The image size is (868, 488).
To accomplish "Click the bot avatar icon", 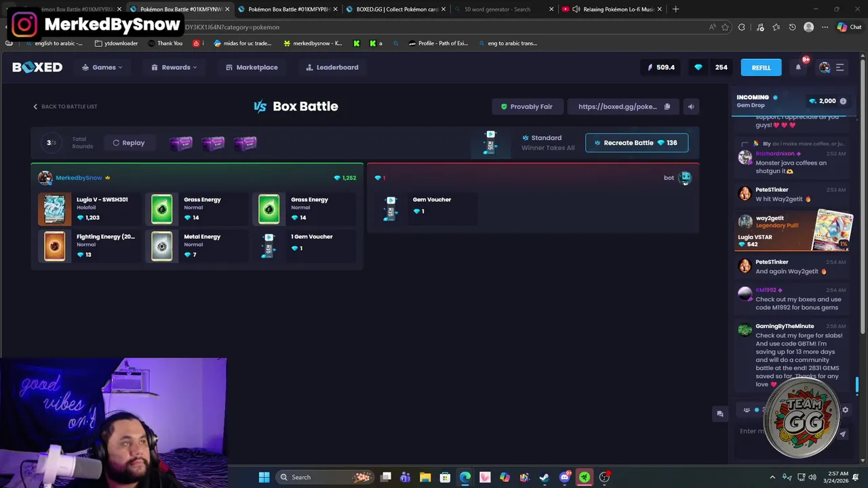I will pyautogui.click(x=685, y=178).
